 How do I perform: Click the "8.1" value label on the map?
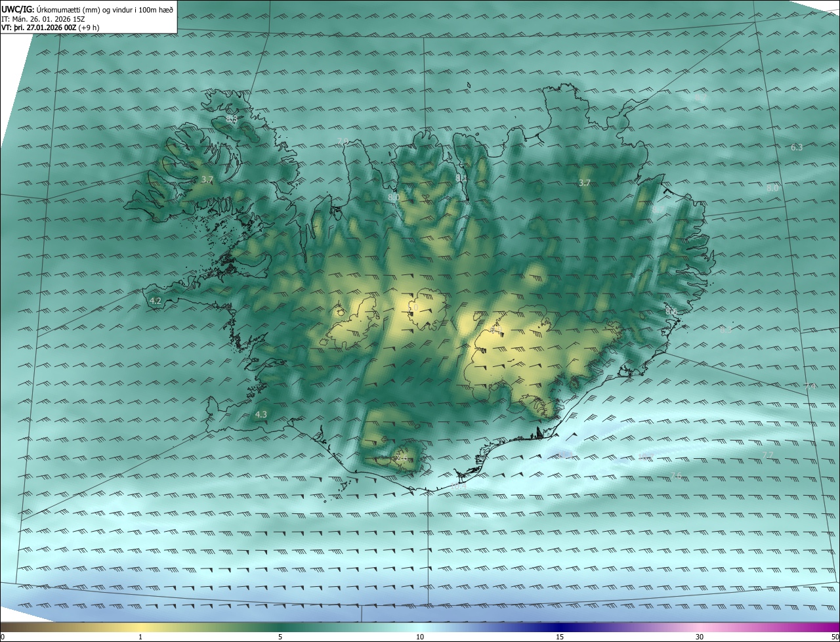pyautogui.click(x=461, y=178)
